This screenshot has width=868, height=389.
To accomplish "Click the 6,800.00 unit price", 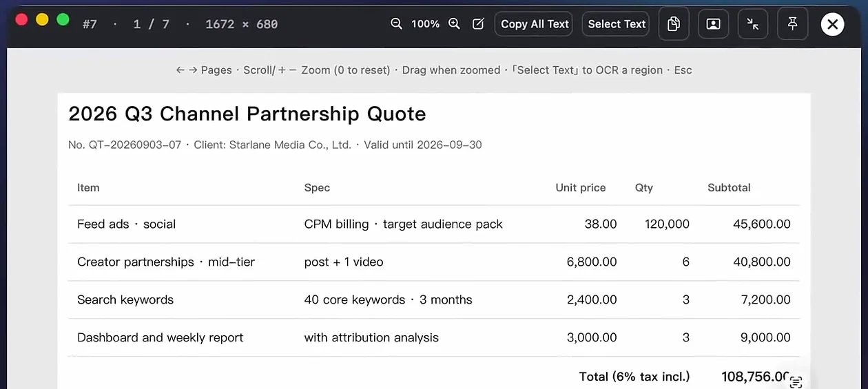I will click(x=592, y=262).
